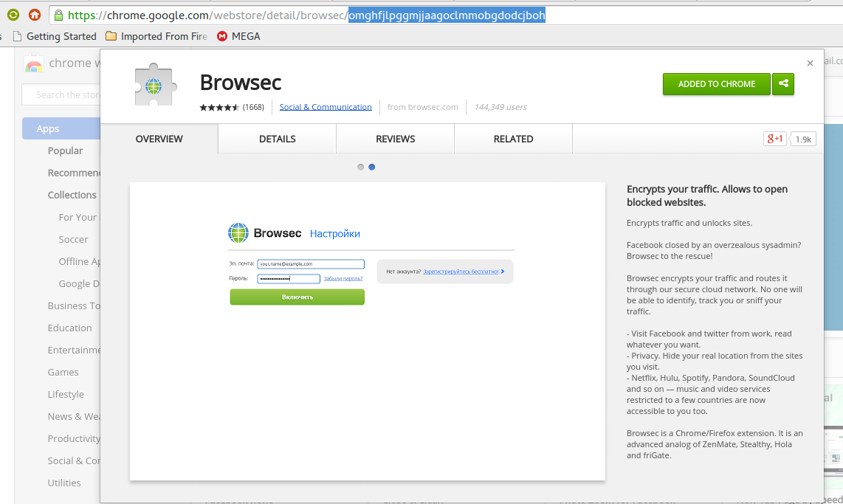This screenshot has width=843, height=504.
Task: Close the Browsec detail dialog
Action: pyautogui.click(x=810, y=63)
